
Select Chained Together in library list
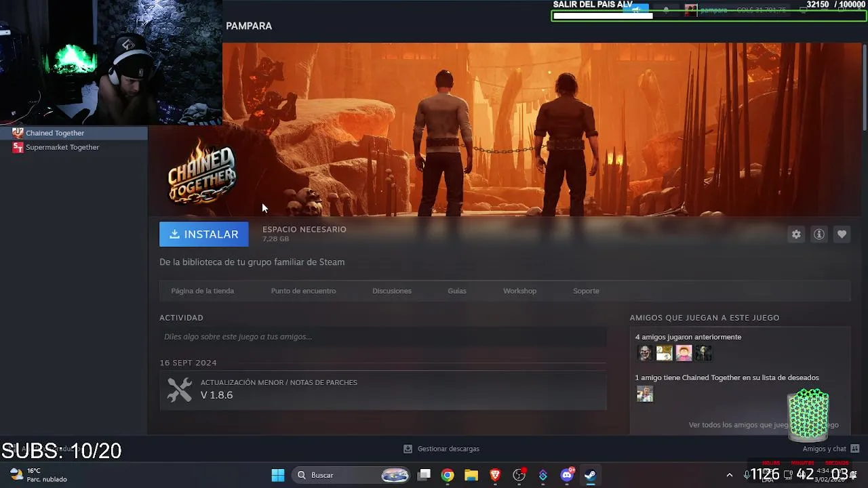point(74,133)
